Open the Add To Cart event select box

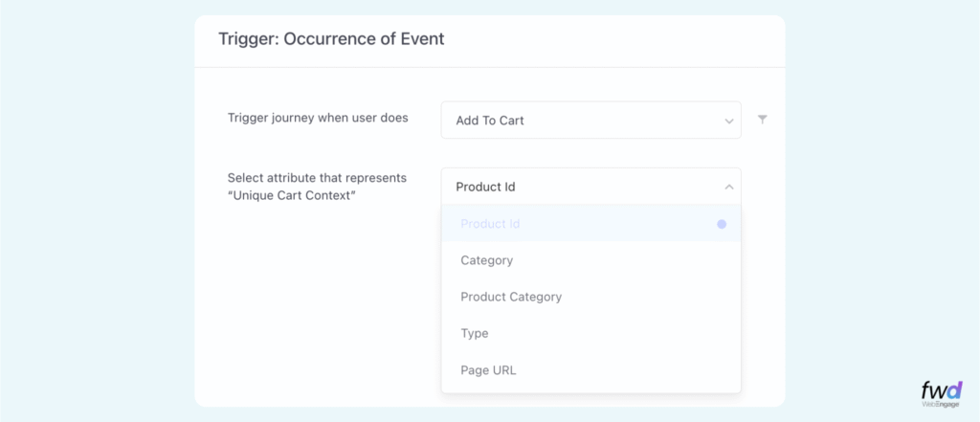(x=590, y=121)
